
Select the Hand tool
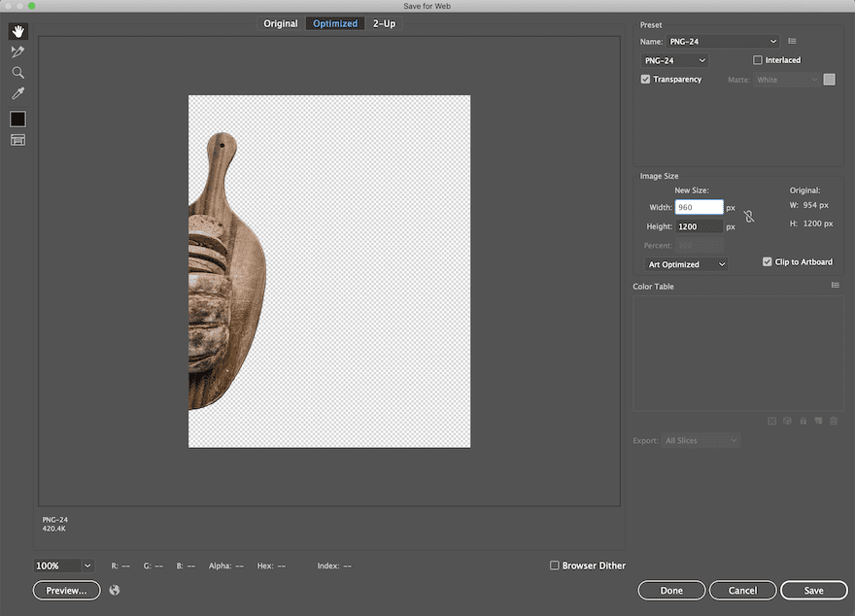click(x=17, y=31)
